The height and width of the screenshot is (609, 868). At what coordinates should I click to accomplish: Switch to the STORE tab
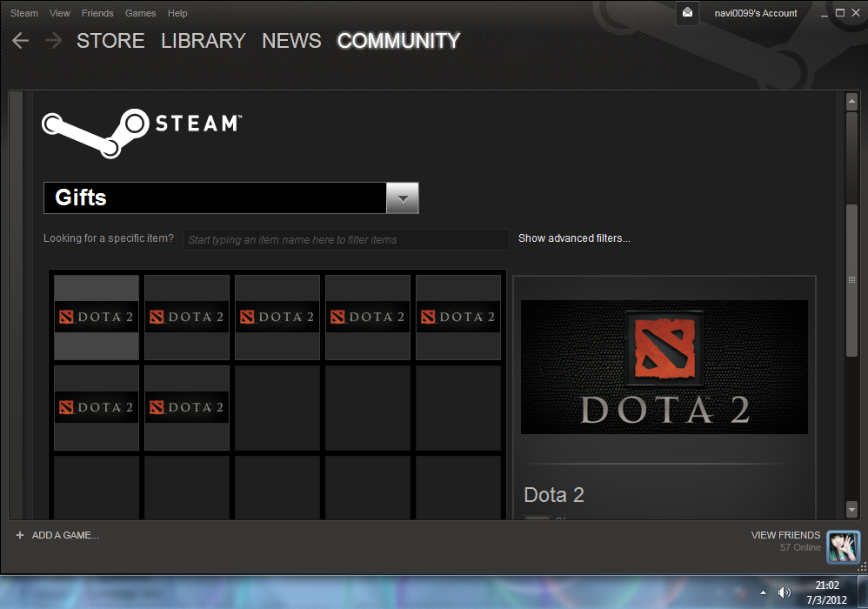coord(110,40)
